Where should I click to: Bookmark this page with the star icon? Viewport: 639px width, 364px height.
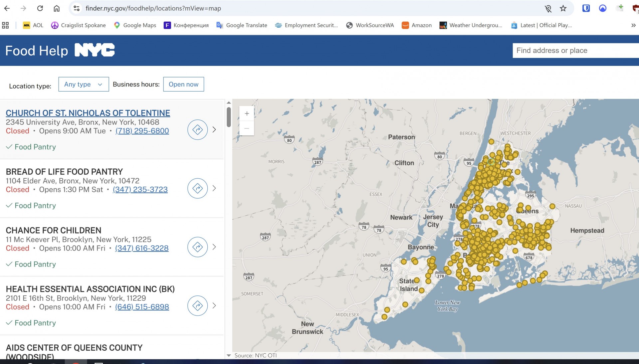pyautogui.click(x=563, y=8)
